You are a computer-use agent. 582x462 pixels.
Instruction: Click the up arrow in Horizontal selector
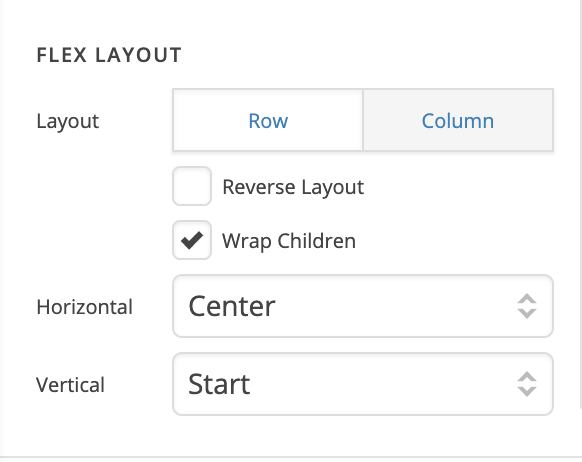(527, 299)
